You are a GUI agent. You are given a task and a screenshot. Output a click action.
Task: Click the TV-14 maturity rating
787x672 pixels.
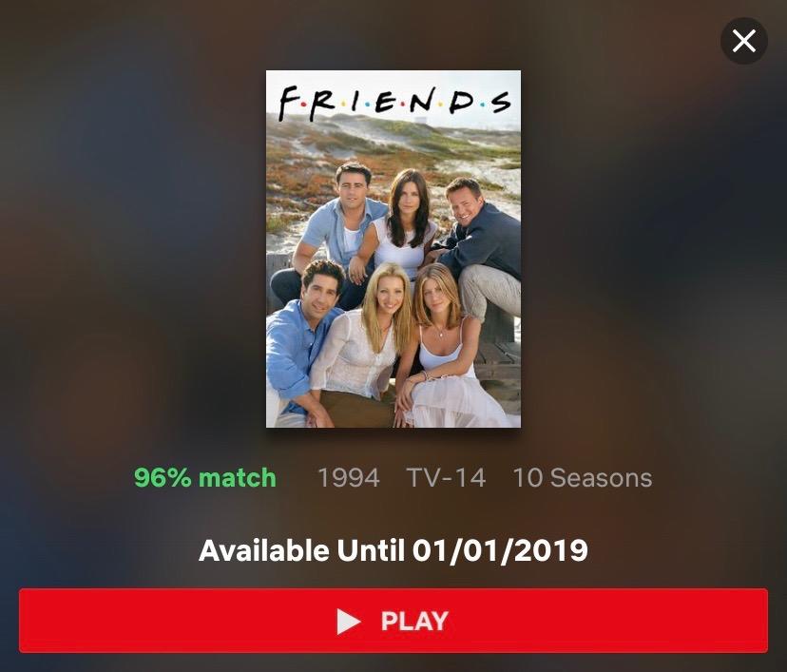(x=446, y=477)
